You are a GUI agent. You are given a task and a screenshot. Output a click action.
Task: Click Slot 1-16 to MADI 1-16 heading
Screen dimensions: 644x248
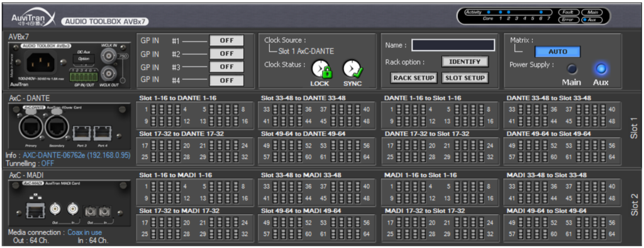[x=175, y=175]
